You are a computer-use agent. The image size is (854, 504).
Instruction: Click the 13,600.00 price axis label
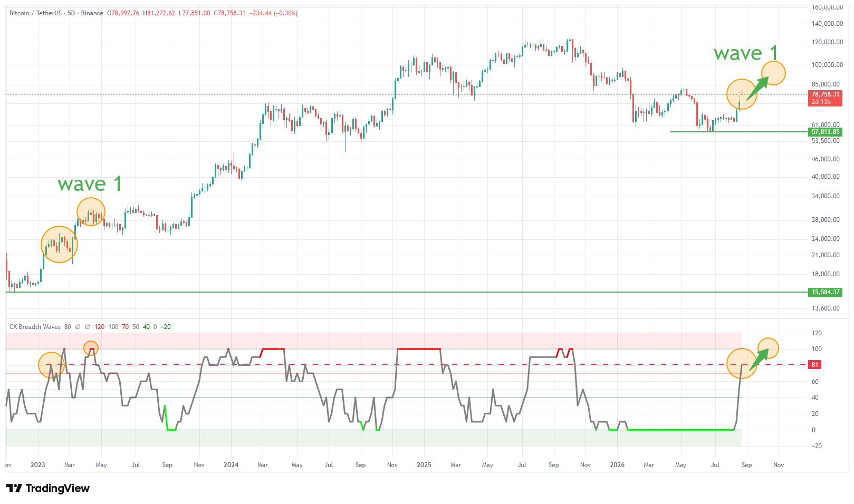(826, 308)
